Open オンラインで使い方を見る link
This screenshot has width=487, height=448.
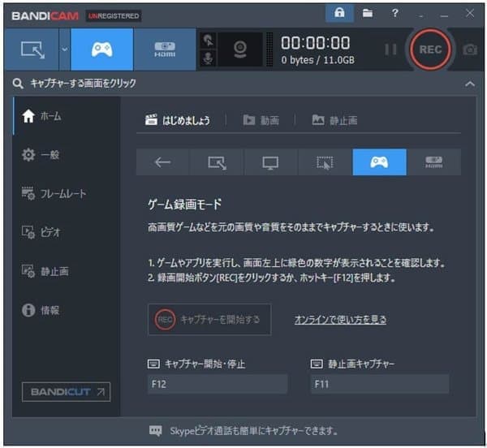(340, 320)
